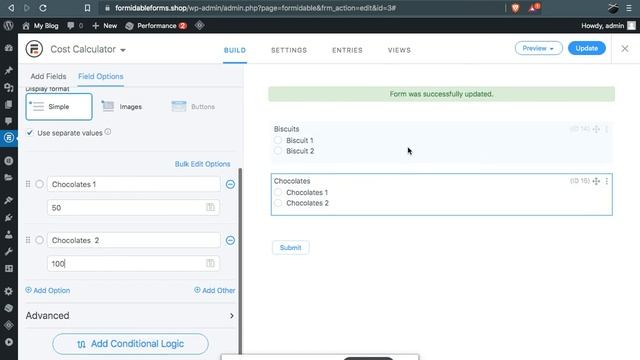Close the form builder with X
Image resolution: width=640 pixels, height=360 pixels.
click(x=625, y=49)
